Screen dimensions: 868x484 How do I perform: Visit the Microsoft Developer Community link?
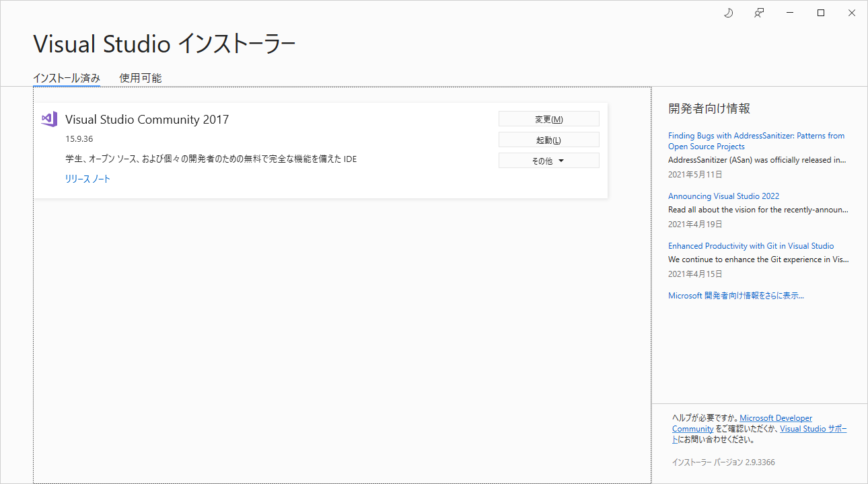click(x=775, y=417)
